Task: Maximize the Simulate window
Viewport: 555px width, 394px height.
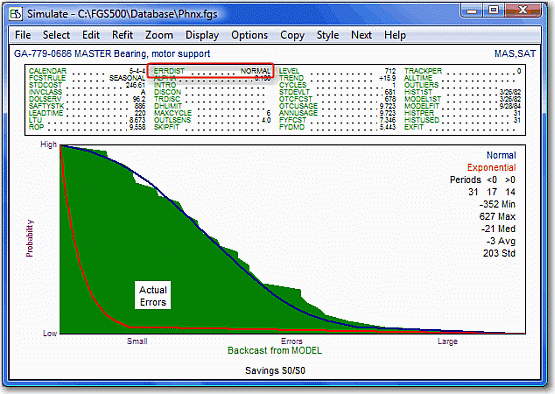Action: coord(494,10)
